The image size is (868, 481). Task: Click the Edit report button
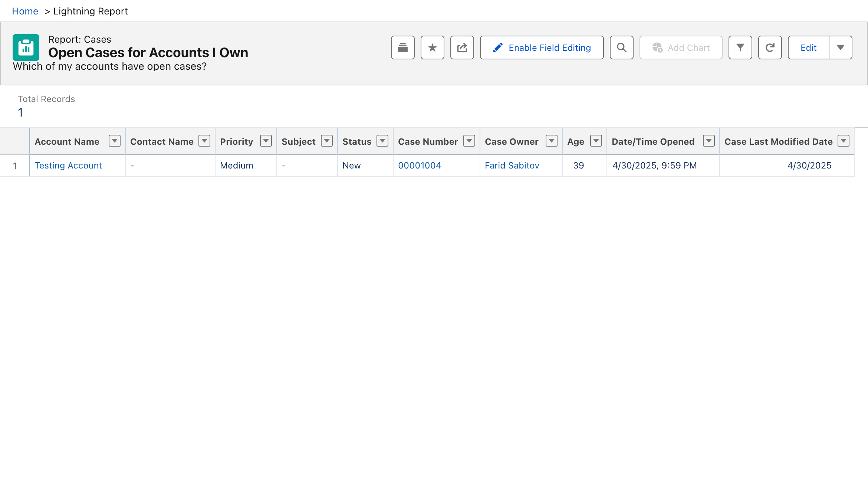pos(808,48)
